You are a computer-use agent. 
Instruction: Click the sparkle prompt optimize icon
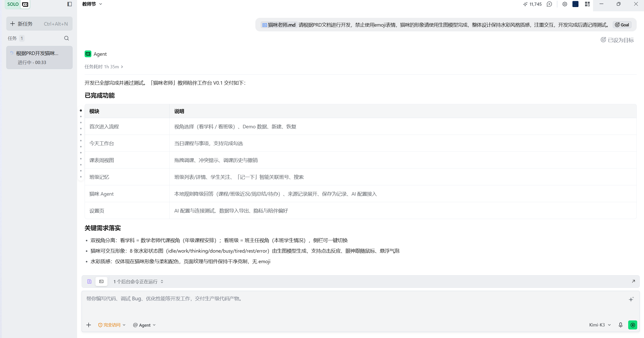(631, 299)
